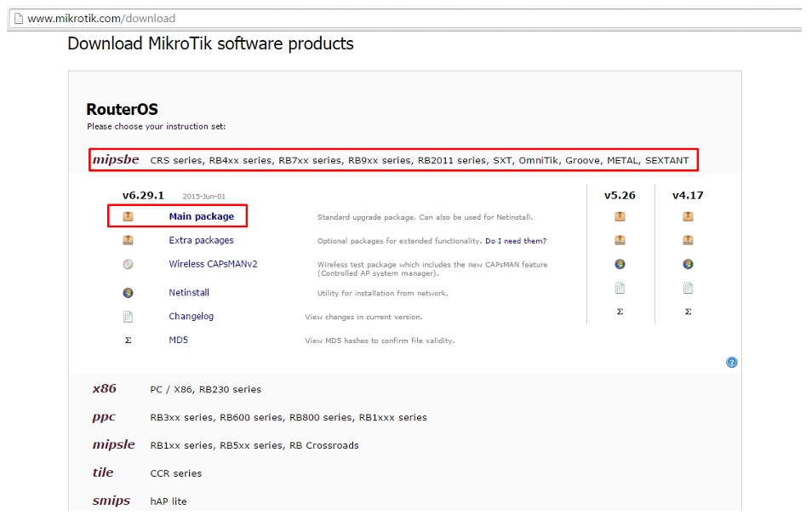Click the v4.17 version heading
The image size is (812, 521).
point(688,195)
